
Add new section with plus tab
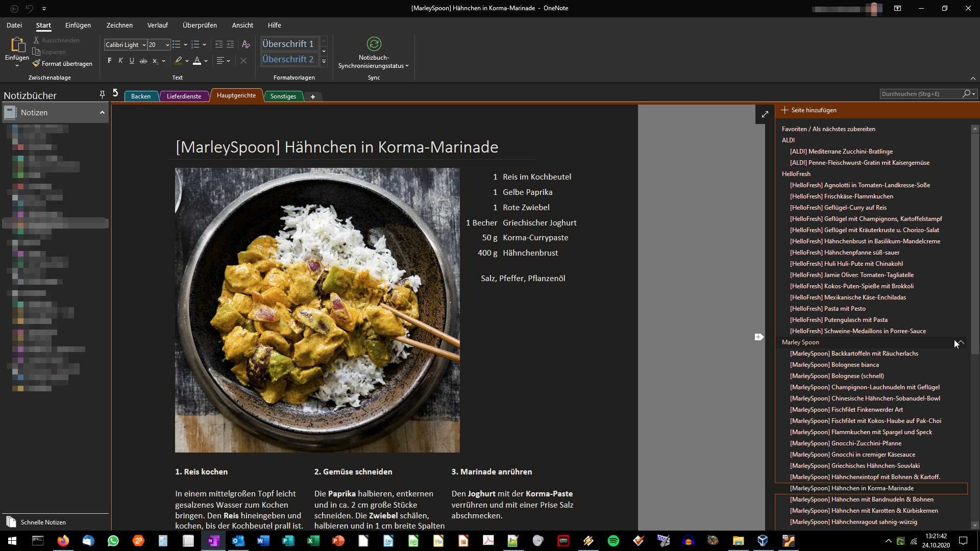[x=313, y=96]
